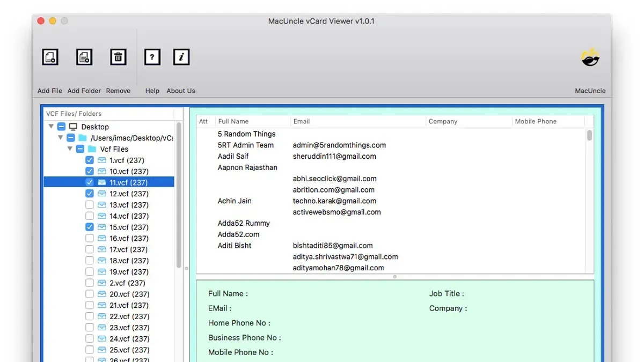This screenshot has height=362, width=644.
Task: Click the About Us label
Action: point(181,91)
